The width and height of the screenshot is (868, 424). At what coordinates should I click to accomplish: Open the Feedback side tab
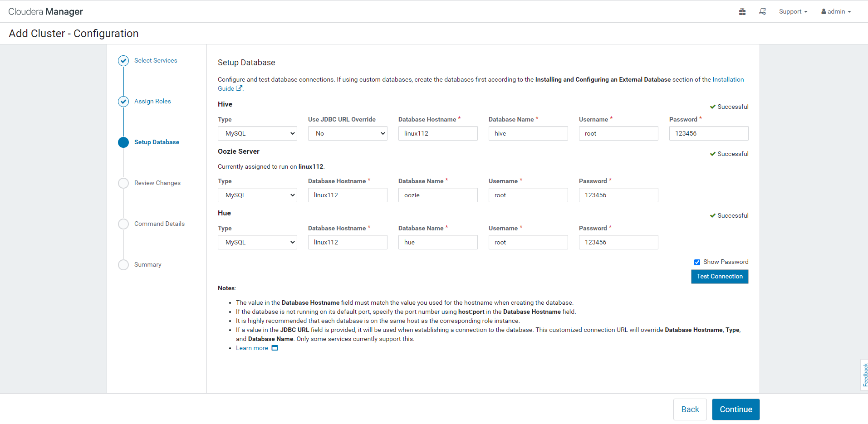click(865, 375)
